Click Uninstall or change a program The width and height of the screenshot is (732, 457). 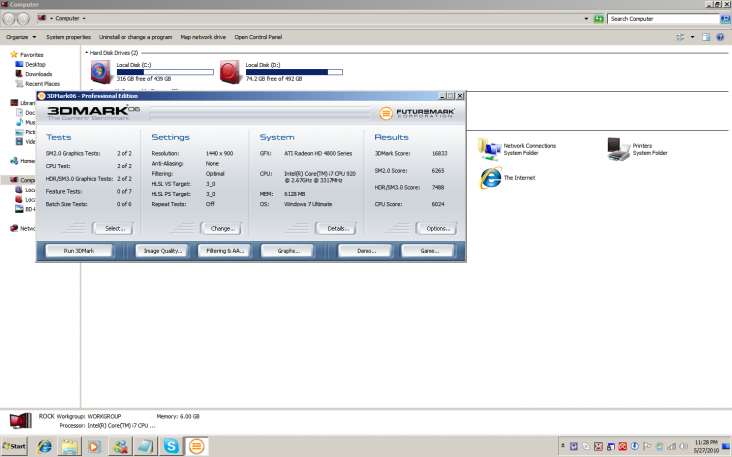(x=135, y=37)
